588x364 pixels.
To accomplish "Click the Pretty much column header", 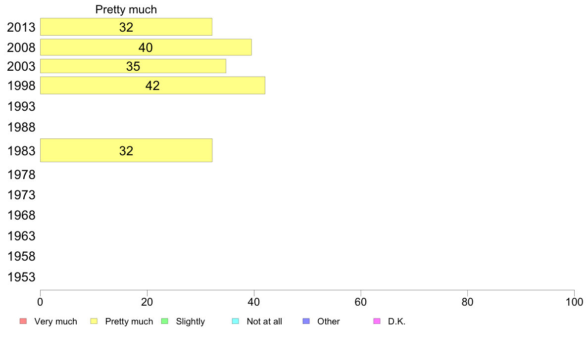I will [126, 9].
